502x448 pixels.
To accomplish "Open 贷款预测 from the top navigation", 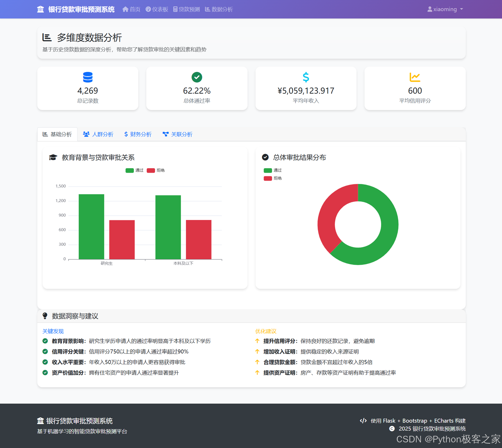I will 186,9.
